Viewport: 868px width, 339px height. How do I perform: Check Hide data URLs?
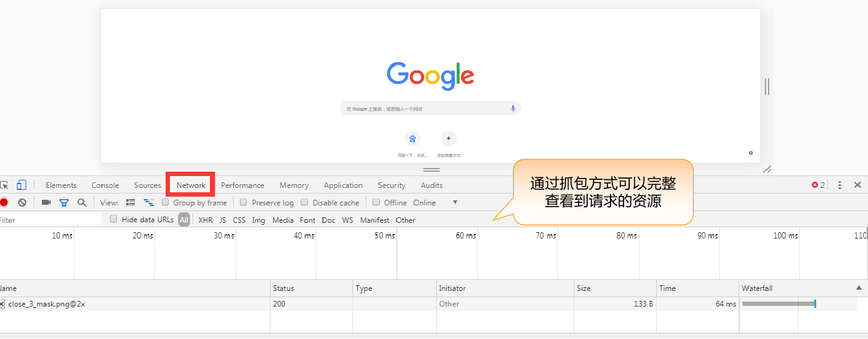click(114, 219)
